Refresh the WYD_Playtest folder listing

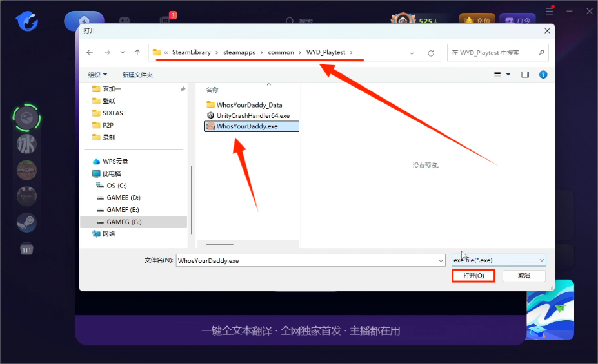(430, 53)
